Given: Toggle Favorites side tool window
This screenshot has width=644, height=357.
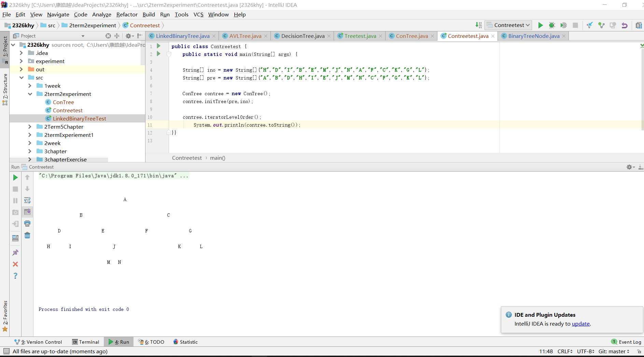Looking at the screenshot, I should 5,316.
